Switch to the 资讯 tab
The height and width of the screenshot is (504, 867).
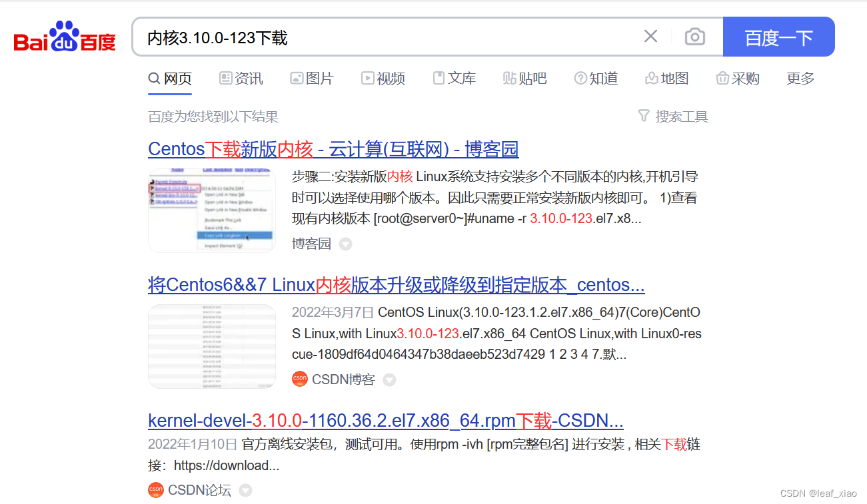(241, 79)
